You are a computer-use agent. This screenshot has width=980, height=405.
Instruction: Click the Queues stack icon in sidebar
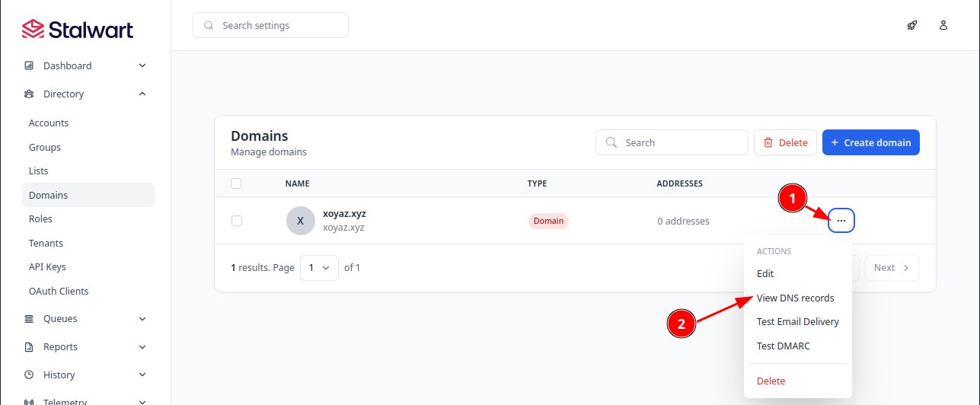(x=29, y=319)
